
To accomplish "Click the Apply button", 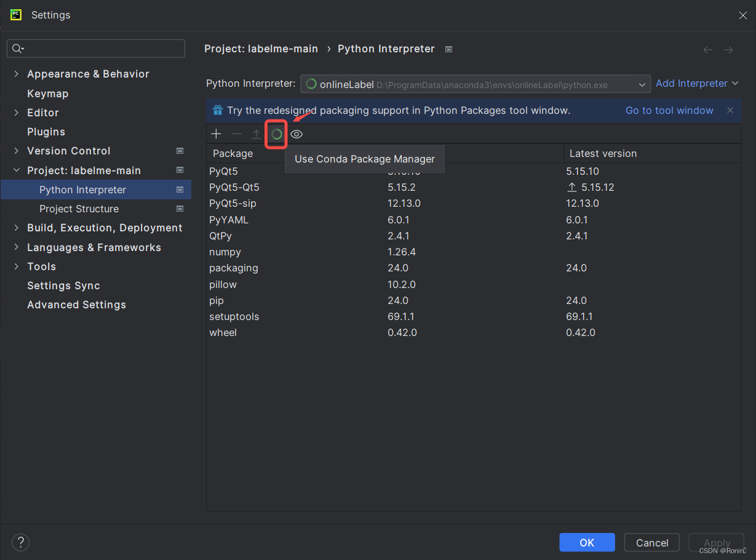I will (717, 542).
